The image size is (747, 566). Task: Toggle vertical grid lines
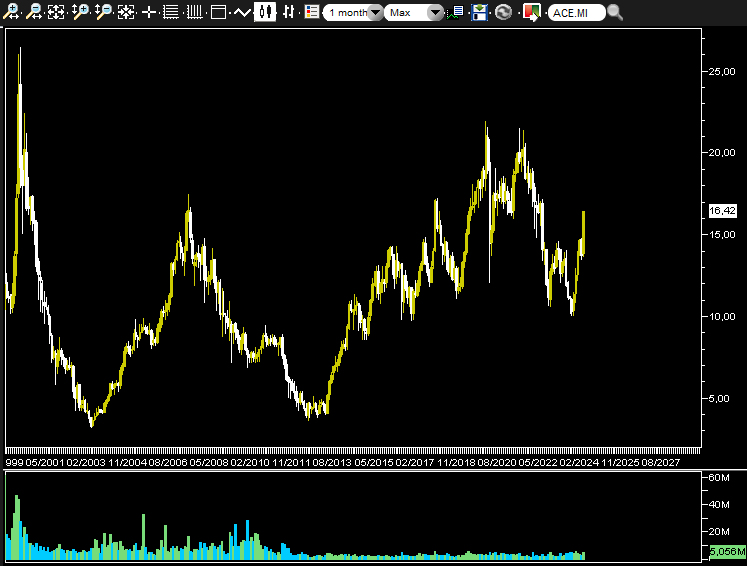(x=194, y=12)
